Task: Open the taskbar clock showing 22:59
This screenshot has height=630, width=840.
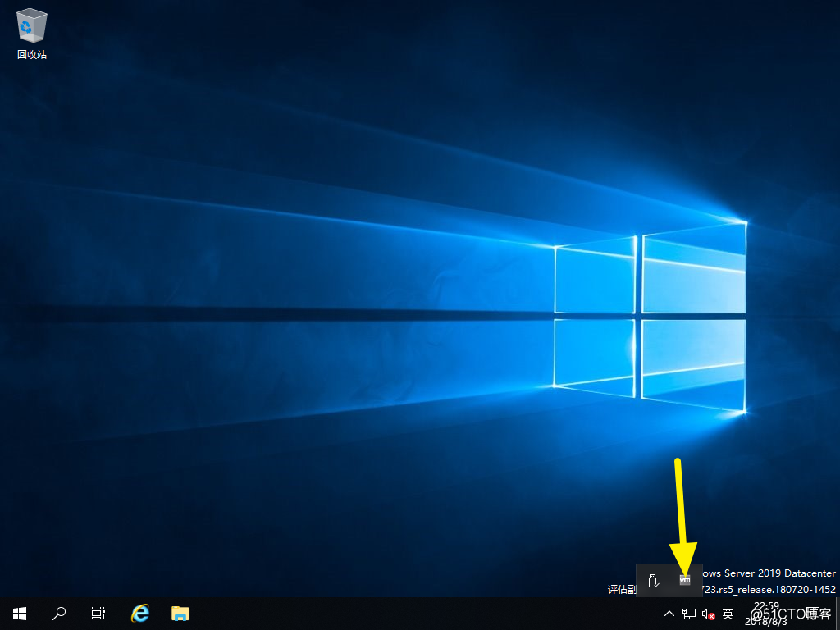Action: click(x=766, y=614)
